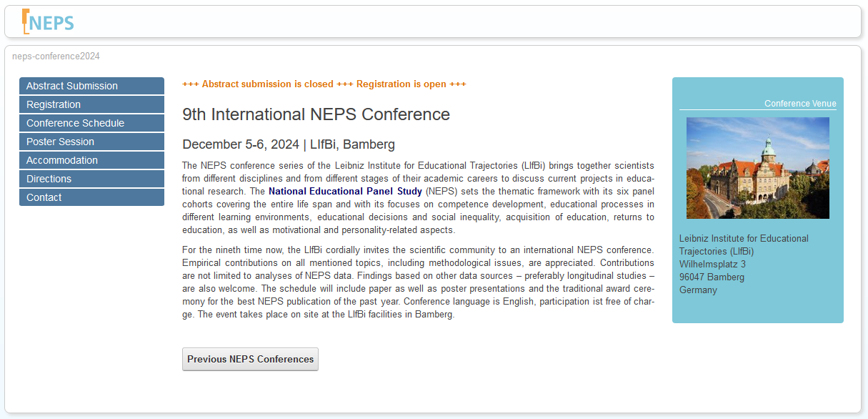
Task: Open the Conference Schedule page
Action: [91, 123]
